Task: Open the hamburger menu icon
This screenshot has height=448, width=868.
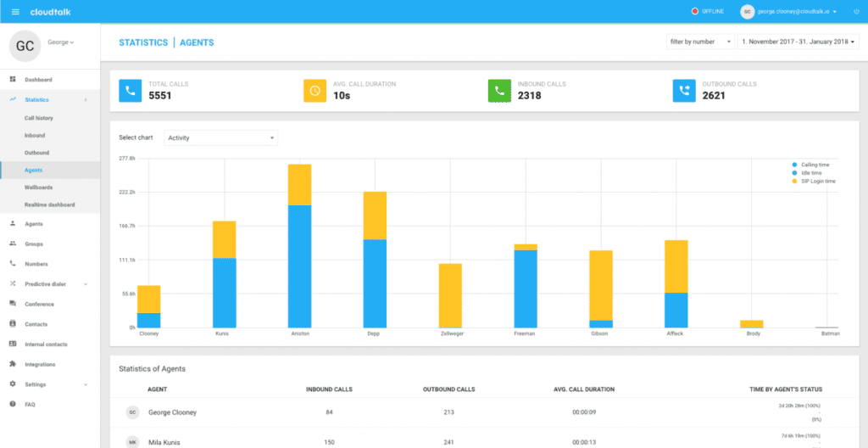Action: pos(15,12)
